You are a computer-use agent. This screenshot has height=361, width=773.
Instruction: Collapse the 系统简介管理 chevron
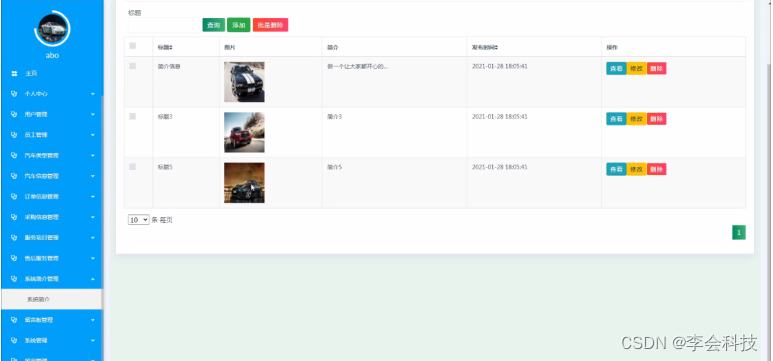[x=93, y=279]
